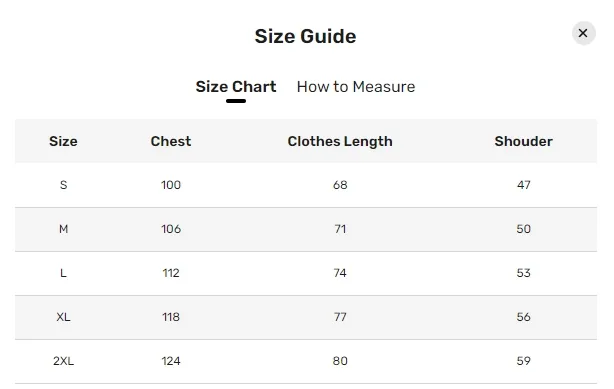Select the Size Chart tab
Viewport: 614px width, 389px height.
pyautogui.click(x=236, y=87)
